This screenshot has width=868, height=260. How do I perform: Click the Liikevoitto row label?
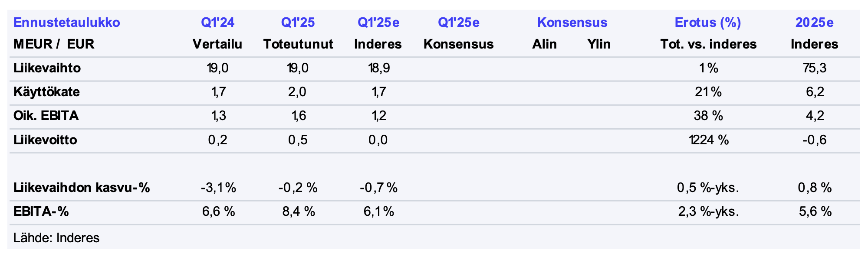click(x=45, y=140)
